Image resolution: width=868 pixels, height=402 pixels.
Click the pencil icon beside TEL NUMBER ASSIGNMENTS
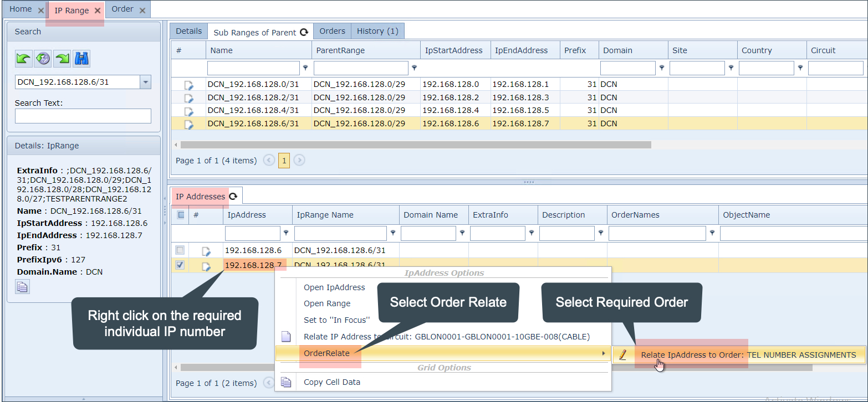tap(623, 355)
